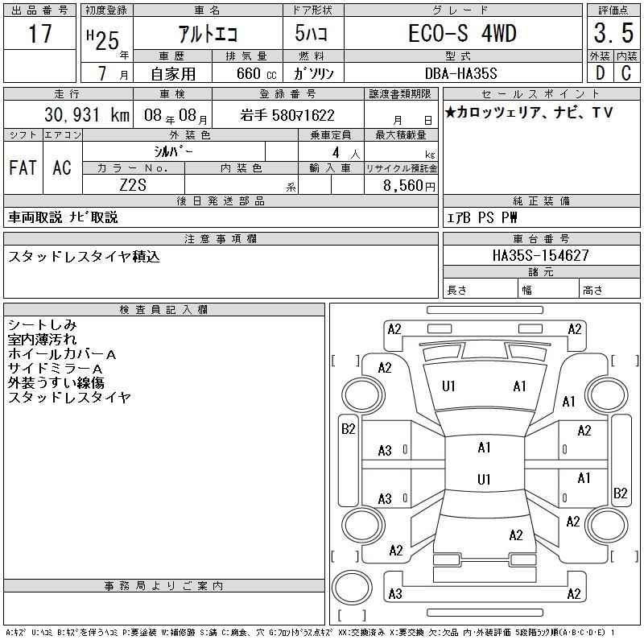Image resolution: width=644 pixels, height=644 pixels.
Task: Select header 出品番号
Action: coord(39,10)
